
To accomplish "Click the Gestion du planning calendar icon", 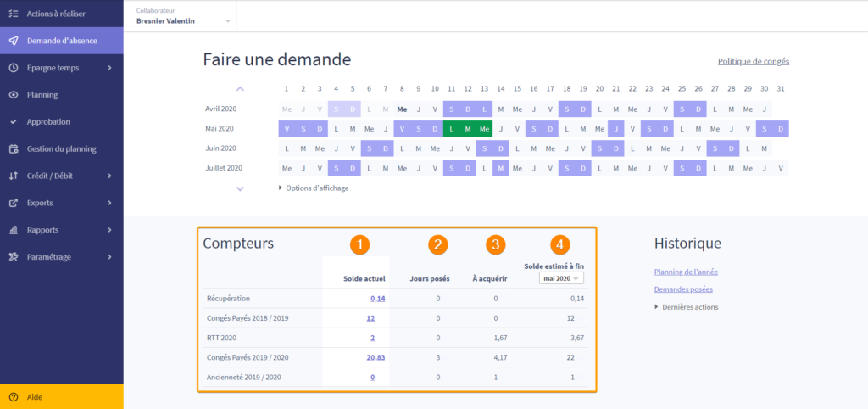I will click(14, 148).
